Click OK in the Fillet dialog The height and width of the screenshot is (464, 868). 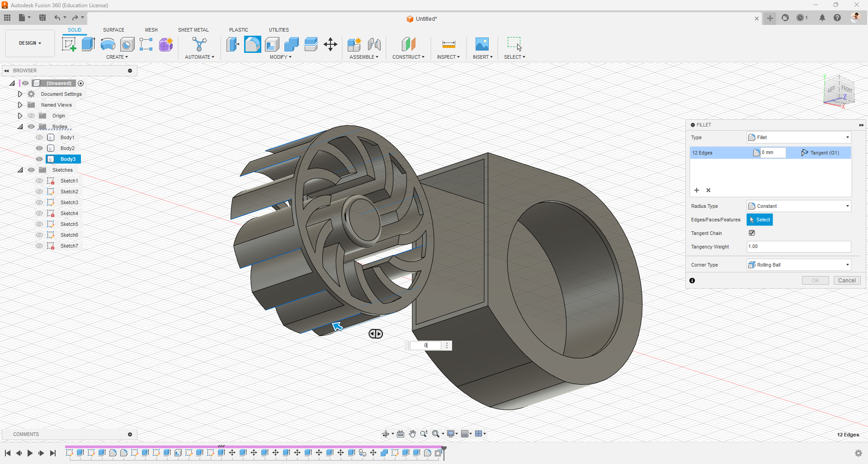point(815,281)
